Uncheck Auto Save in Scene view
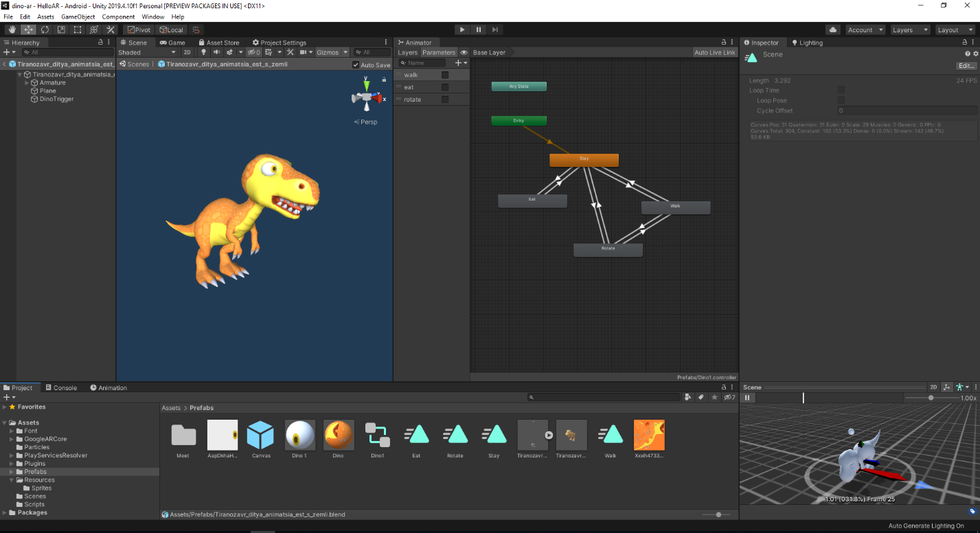Image resolution: width=980 pixels, height=533 pixels. click(x=356, y=65)
